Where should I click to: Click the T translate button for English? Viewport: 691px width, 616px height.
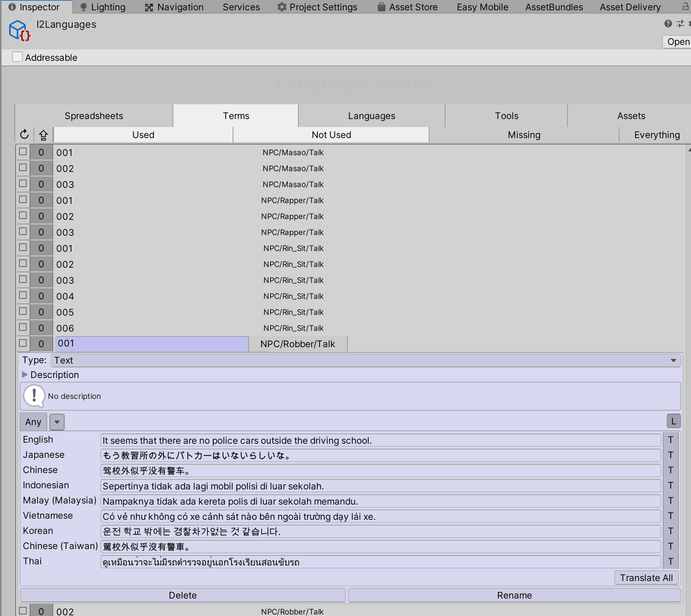(670, 440)
